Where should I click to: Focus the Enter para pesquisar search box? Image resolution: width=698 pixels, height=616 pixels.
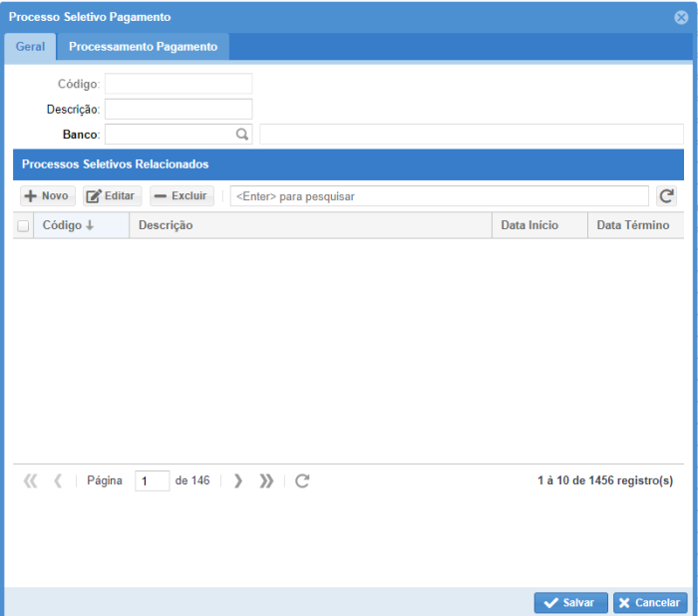tap(439, 196)
